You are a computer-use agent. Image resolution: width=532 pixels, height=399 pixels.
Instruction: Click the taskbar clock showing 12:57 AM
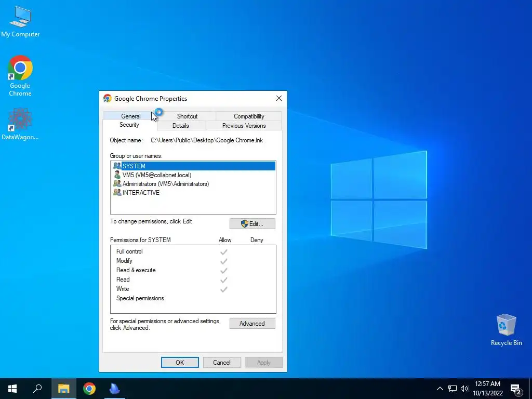487,389
